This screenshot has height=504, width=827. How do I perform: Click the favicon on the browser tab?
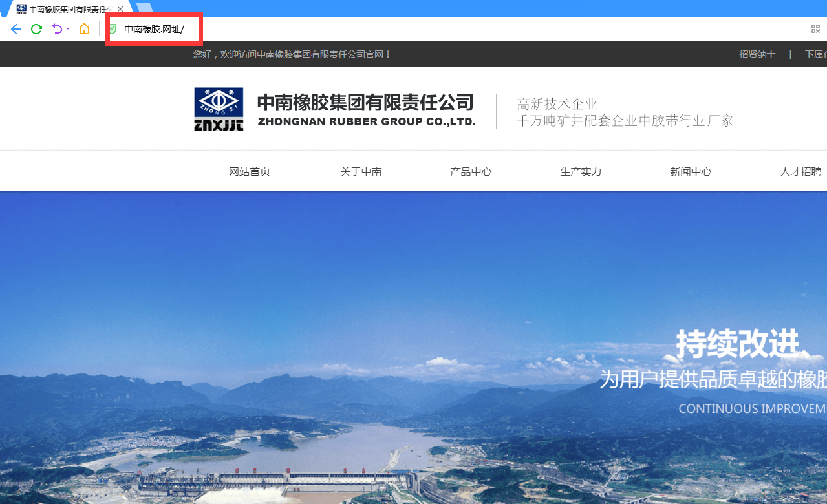[x=21, y=9]
